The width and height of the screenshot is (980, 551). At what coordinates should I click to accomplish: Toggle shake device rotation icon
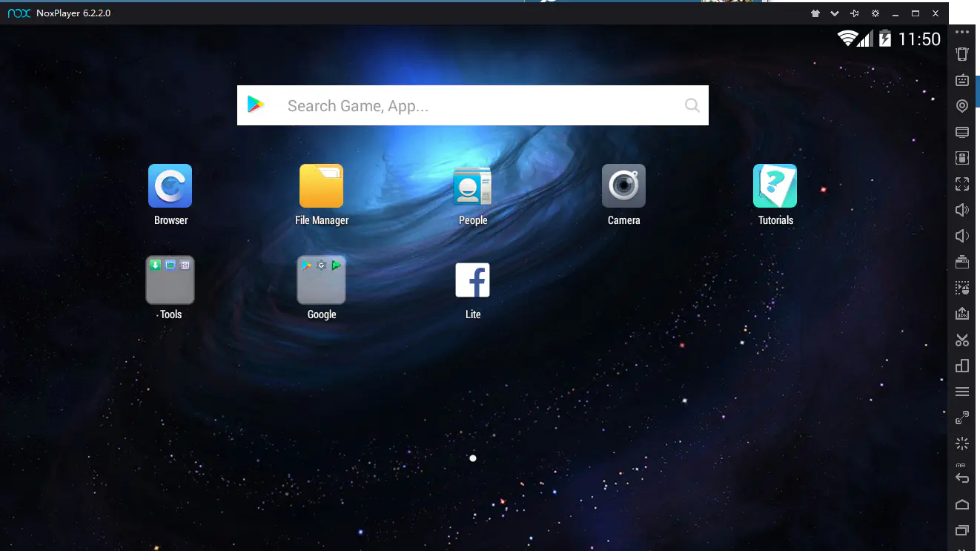[962, 54]
